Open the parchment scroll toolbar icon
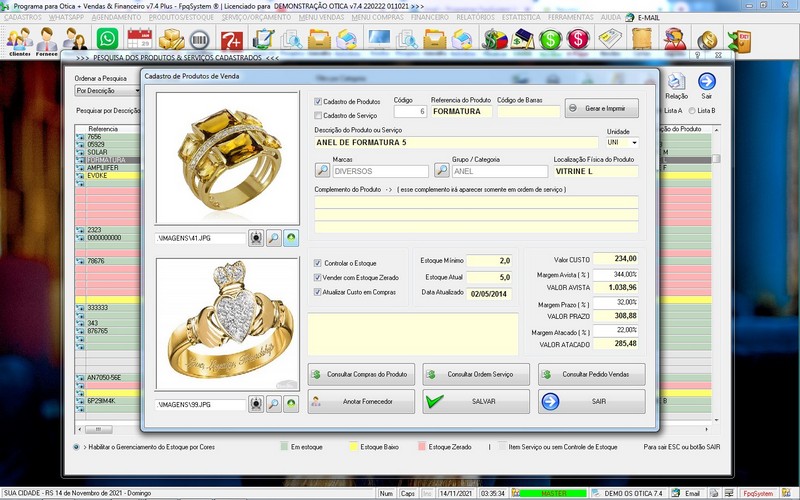Screen dimensions: 800x500 [x=642, y=39]
